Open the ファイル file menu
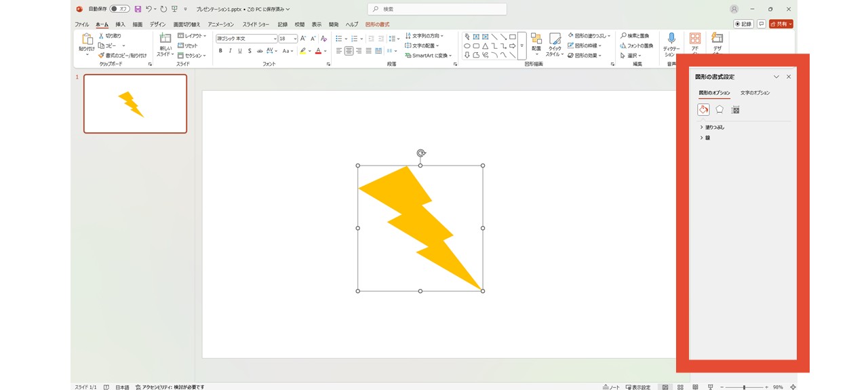868x390 pixels. coord(81,24)
